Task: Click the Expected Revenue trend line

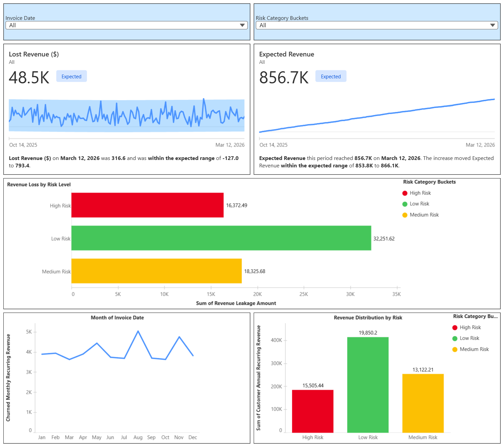Action: (x=377, y=116)
